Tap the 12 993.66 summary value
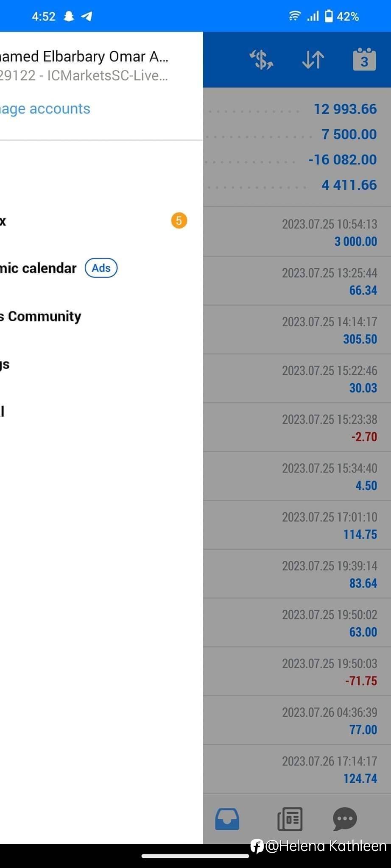Viewport: 391px width, 868px height. 345,109
